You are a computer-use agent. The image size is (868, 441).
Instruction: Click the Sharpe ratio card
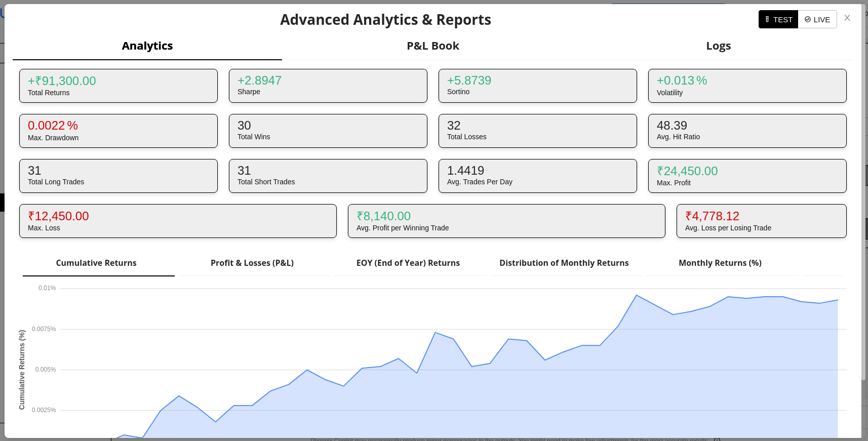pos(328,86)
